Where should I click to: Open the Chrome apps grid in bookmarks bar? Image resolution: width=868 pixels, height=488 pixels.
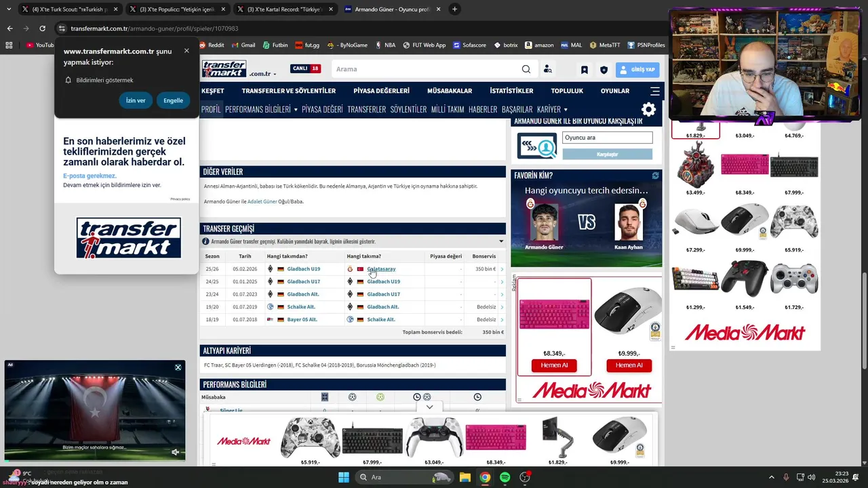tap(9, 45)
